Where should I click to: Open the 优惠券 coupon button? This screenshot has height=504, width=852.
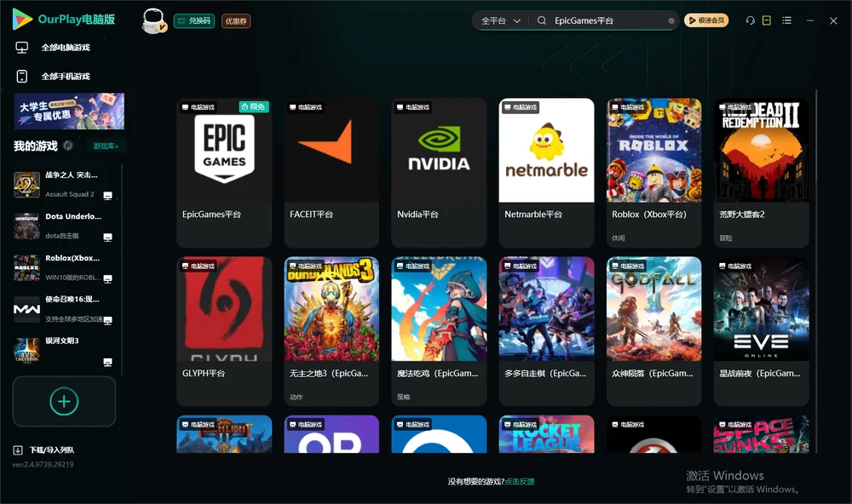(236, 20)
